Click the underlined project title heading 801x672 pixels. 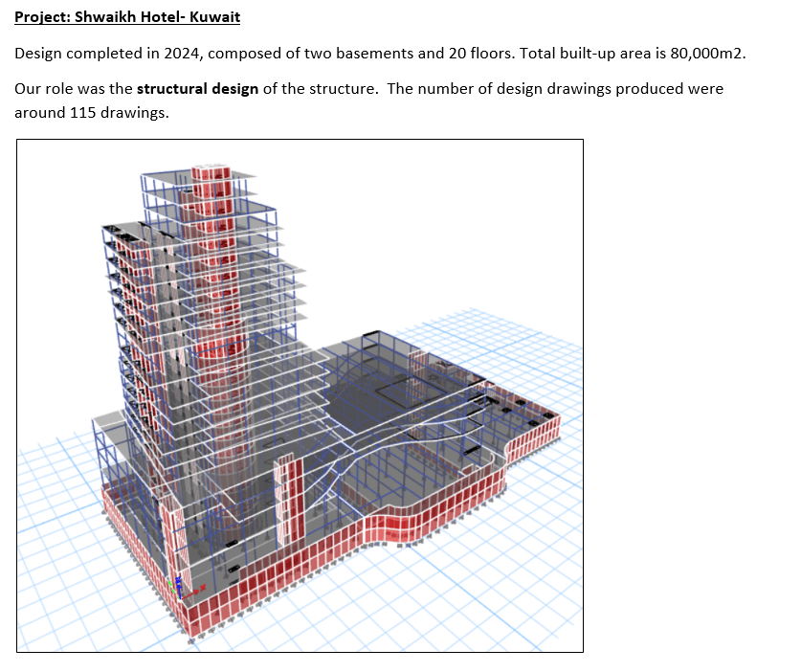127,18
